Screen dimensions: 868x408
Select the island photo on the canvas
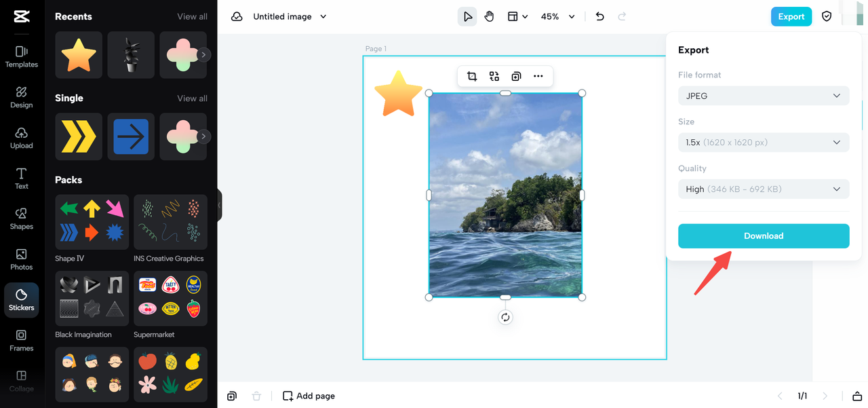click(505, 195)
